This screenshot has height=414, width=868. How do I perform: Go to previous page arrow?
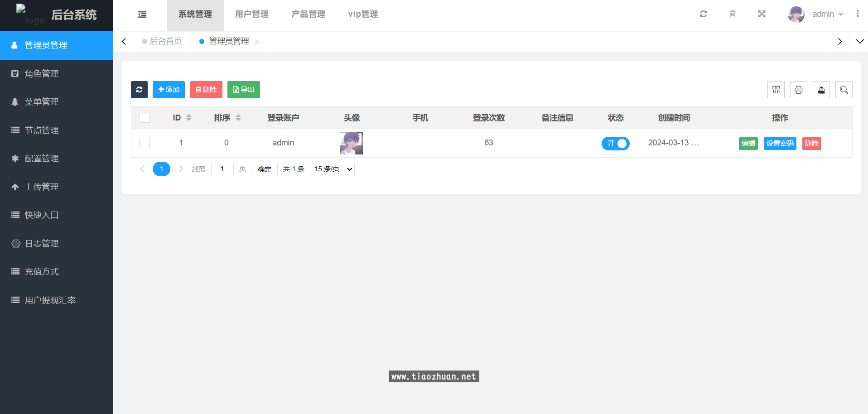click(142, 169)
